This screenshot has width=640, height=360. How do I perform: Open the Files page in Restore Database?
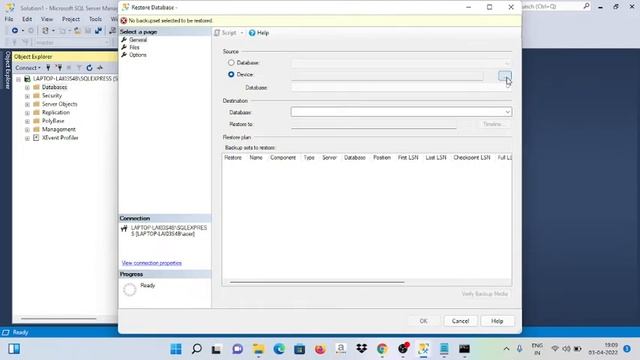134,47
